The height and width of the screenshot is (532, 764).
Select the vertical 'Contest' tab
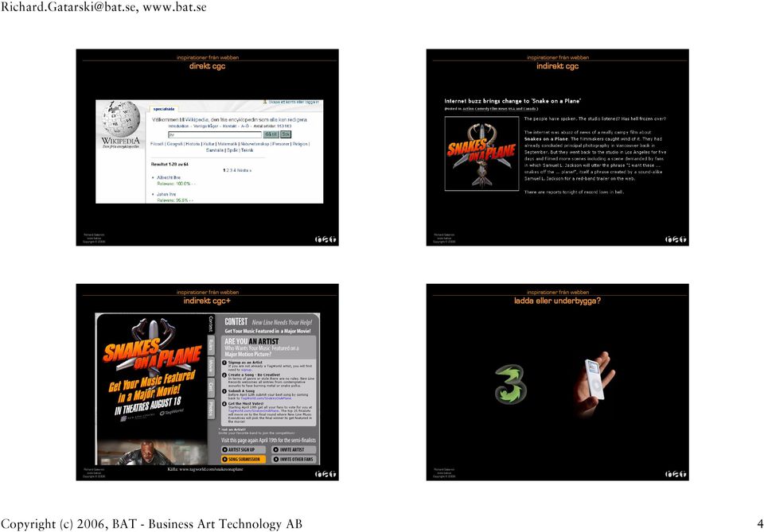click(211, 324)
